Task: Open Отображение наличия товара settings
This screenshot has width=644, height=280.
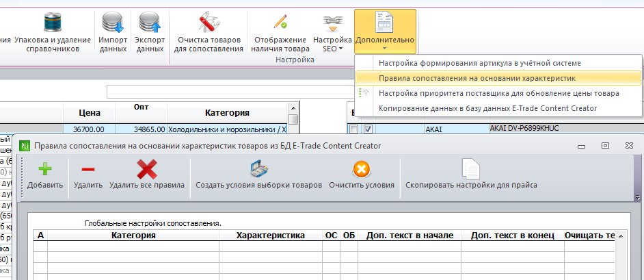Action: pyautogui.click(x=280, y=33)
